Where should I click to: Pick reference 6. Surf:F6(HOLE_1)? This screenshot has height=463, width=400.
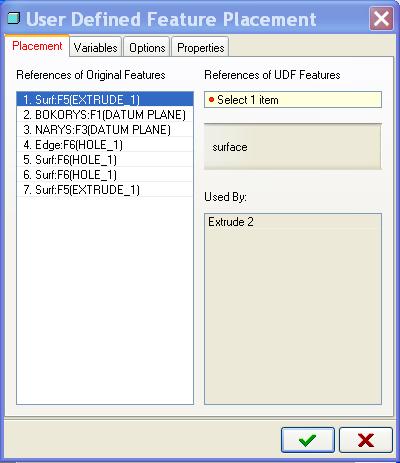tap(105, 174)
